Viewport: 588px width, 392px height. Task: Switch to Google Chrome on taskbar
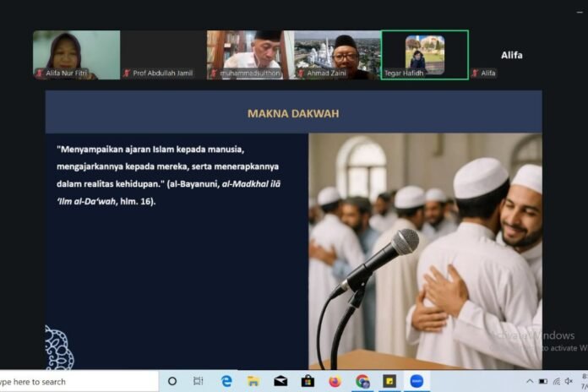point(362,382)
